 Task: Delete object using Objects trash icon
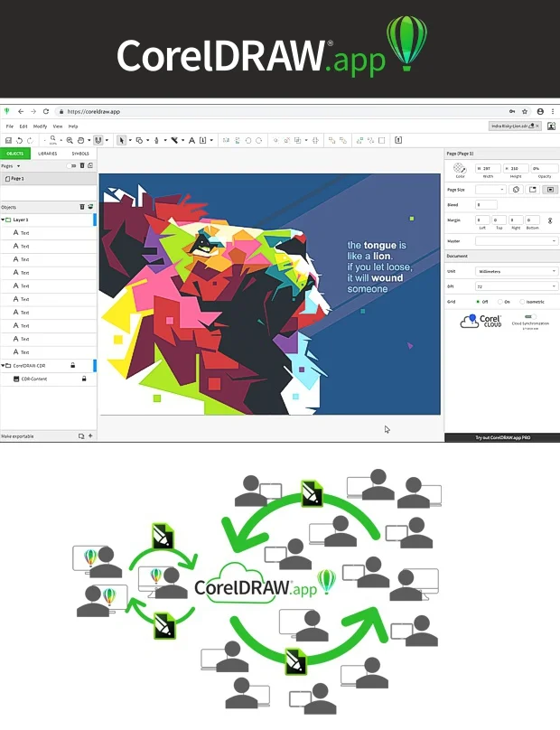(82, 207)
